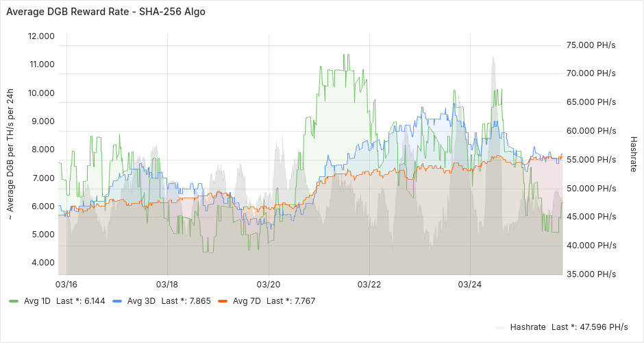Toggle the Hashrate series in the legend
This screenshot has width=644, height=343.
[527, 327]
